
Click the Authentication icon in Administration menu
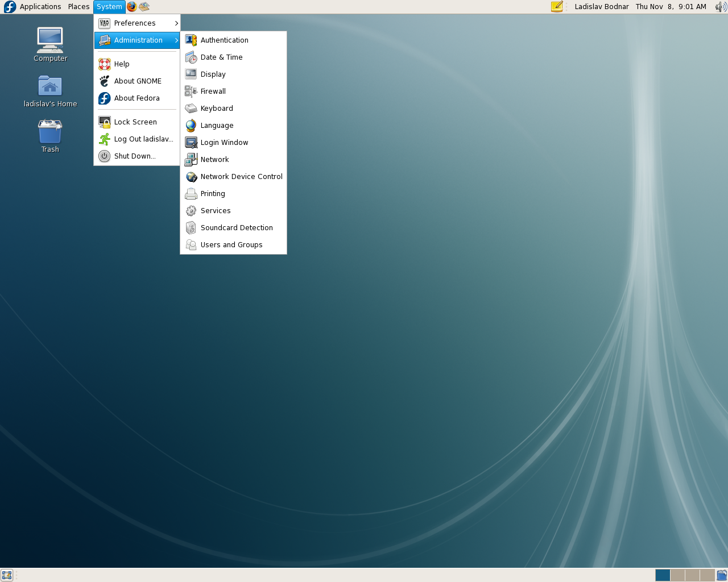point(191,40)
